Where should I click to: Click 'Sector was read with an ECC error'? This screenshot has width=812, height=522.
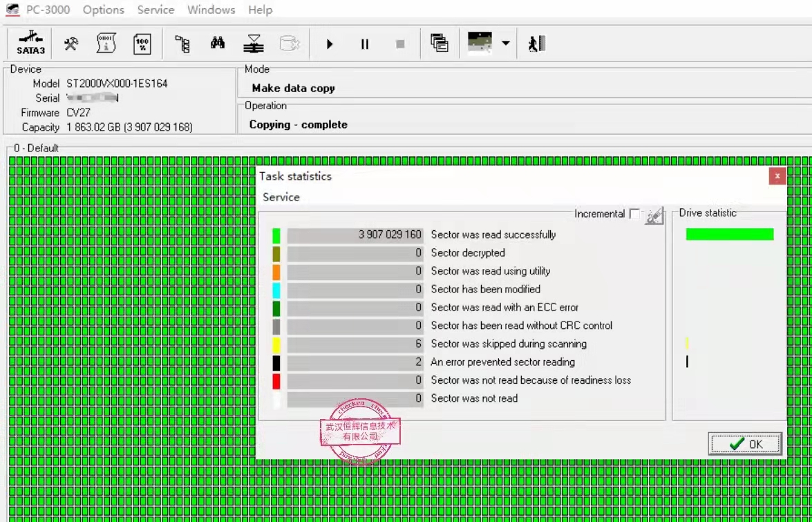pos(504,307)
